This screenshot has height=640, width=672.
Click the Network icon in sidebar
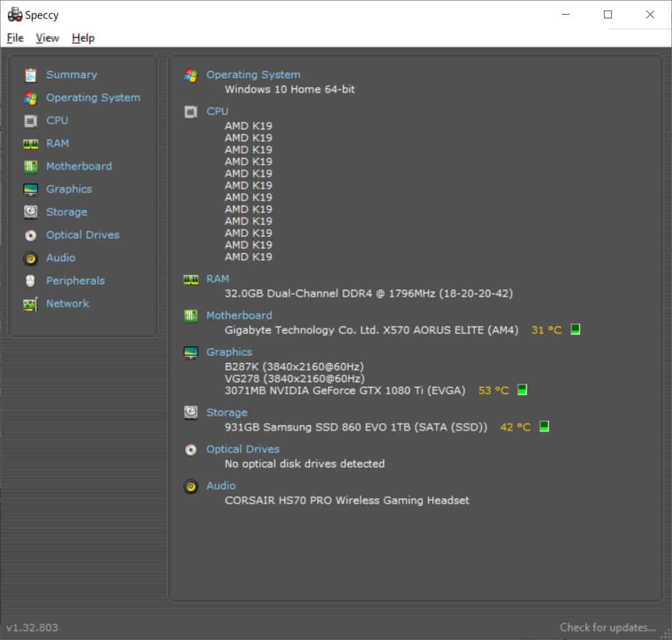pyautogui.click(x=30, y=304)
